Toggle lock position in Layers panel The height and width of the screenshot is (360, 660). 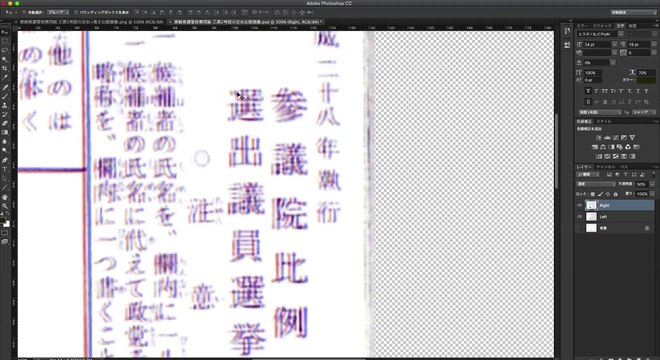608,194
